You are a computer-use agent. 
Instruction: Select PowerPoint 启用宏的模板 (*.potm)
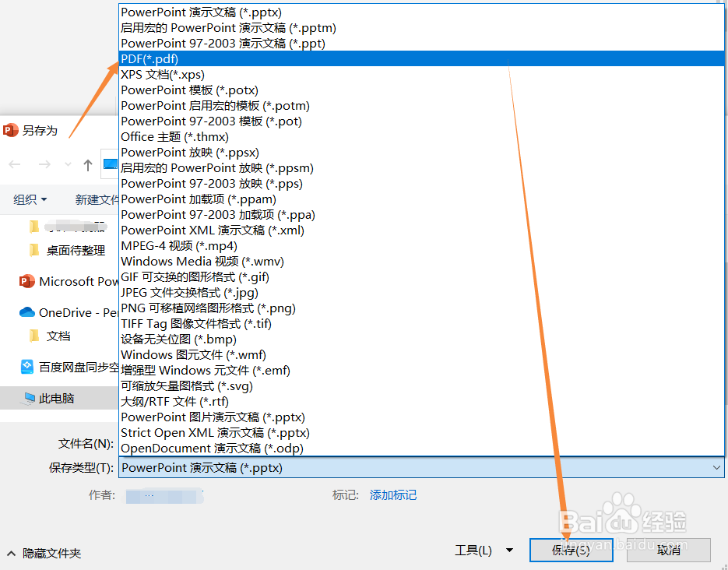point(421,105)
